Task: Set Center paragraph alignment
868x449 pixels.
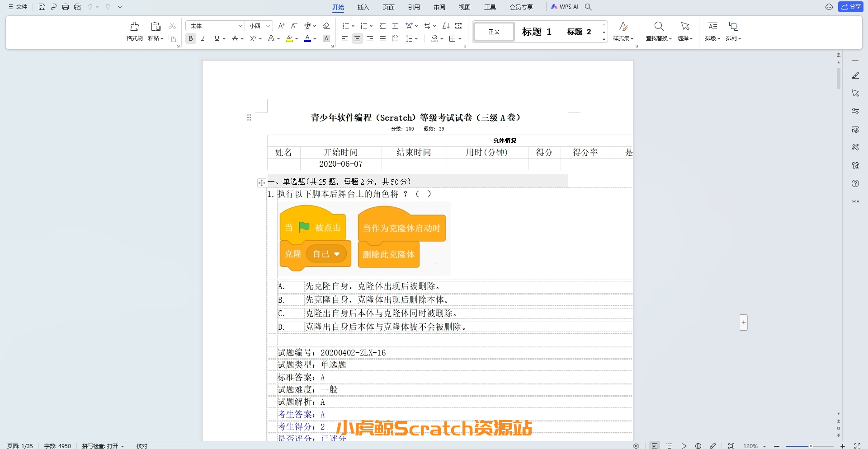Action: point(358,39)
